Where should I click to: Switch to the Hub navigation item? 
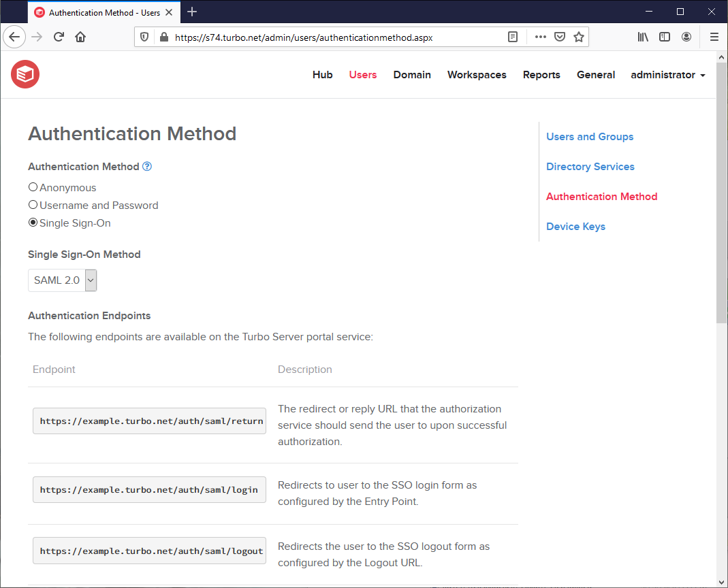322,75
